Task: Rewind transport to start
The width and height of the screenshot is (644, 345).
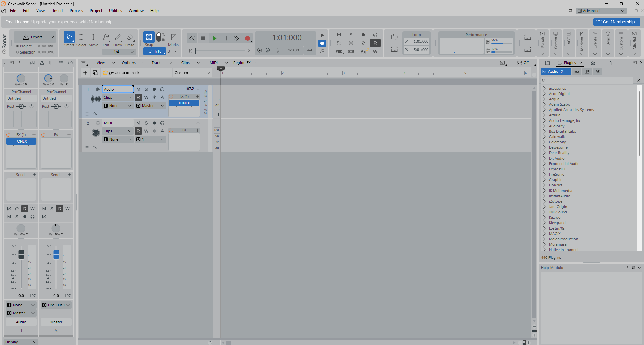Action: tap(192, 38)
